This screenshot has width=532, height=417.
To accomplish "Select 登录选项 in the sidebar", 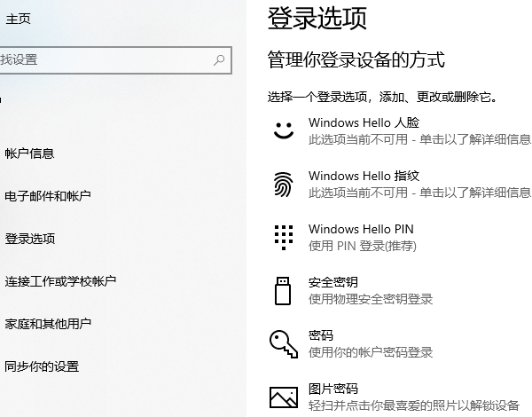I will click(30, 239).
